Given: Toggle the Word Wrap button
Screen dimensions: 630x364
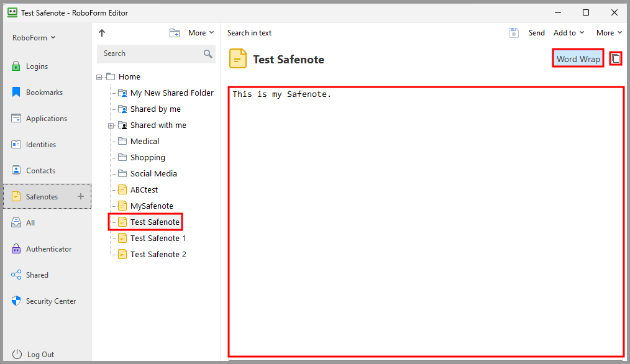Looking at the screenshot, I should pos(578,58).
